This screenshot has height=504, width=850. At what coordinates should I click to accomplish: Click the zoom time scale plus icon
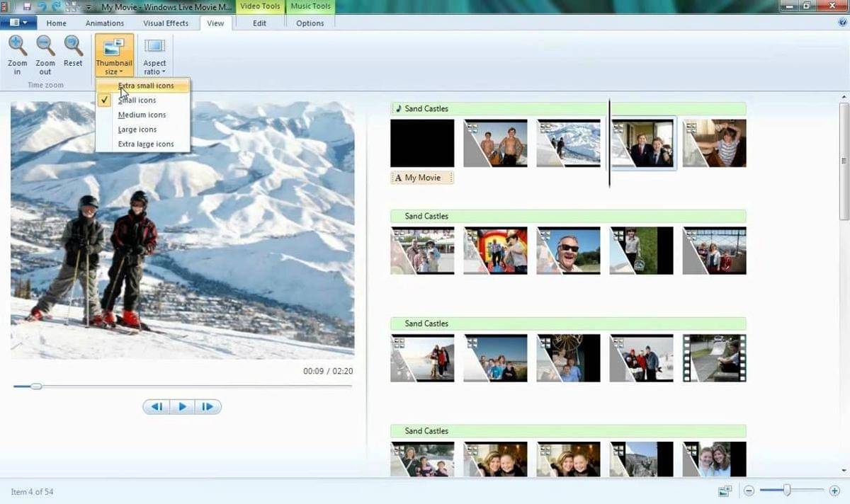click(834, 491)
